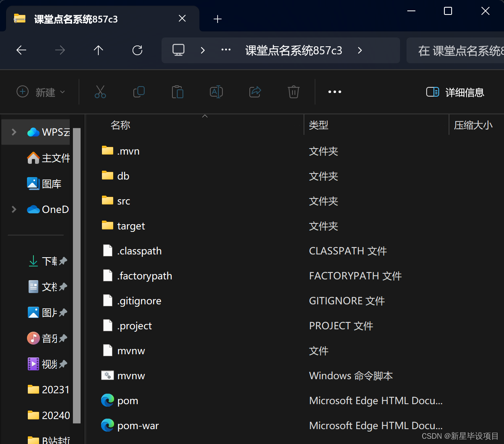Open a new File Explorer tab with plus button
The width and height of the screenshot is (504, 444).
(217, 19)
